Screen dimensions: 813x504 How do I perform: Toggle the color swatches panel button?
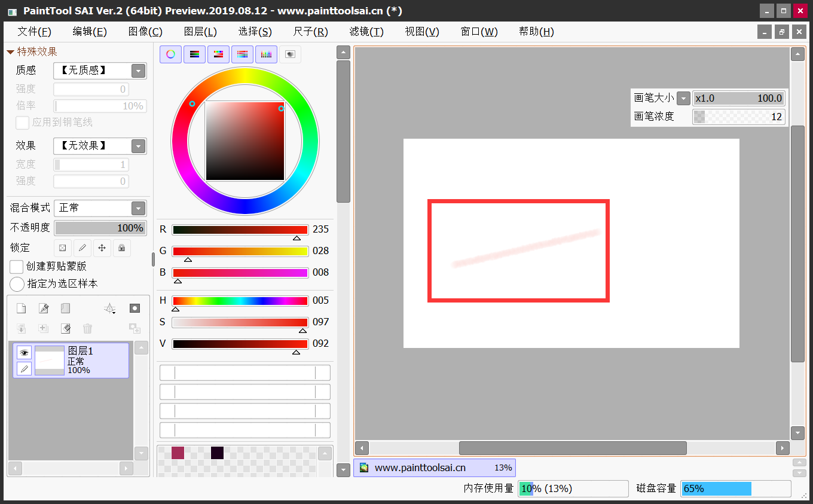266,54
